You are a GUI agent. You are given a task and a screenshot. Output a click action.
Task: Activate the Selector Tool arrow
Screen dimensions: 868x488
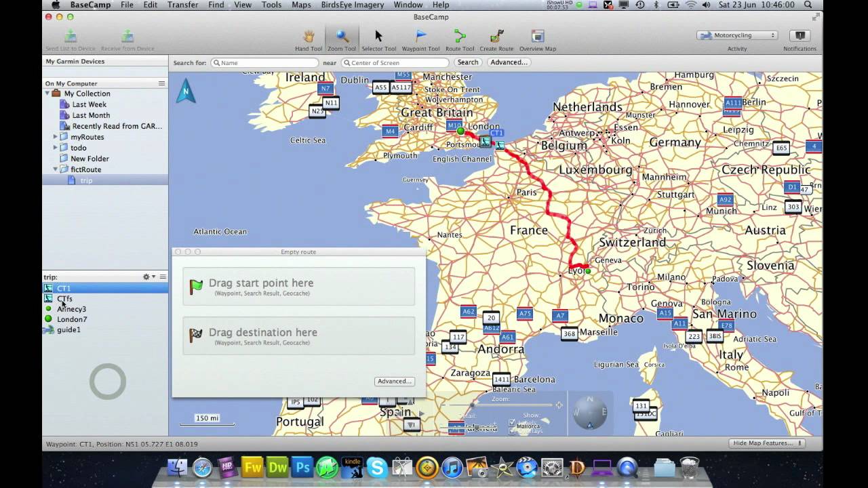tap(378, 40)
